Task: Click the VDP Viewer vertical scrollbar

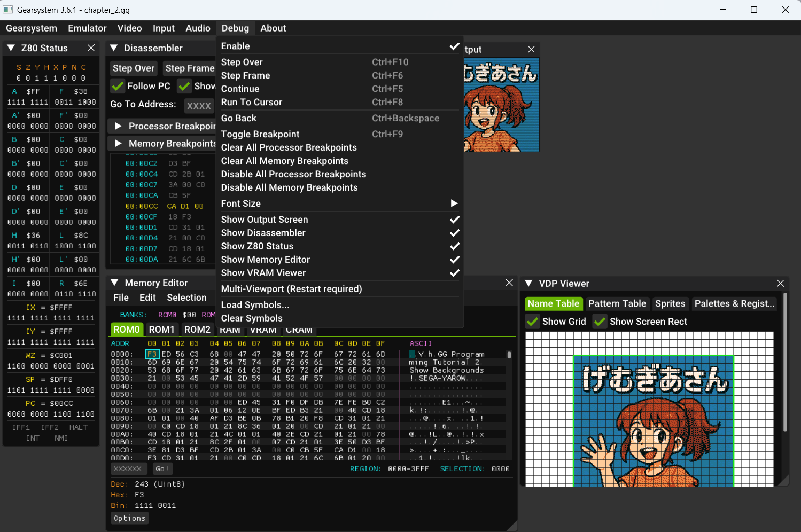Action: [784, 362]
